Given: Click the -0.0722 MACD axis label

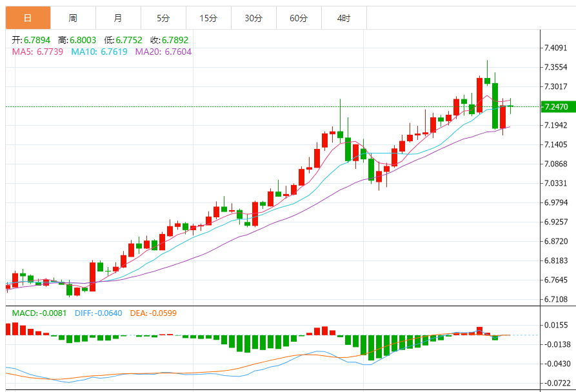Looking at the screenshot, I should [x=557, y=383].
